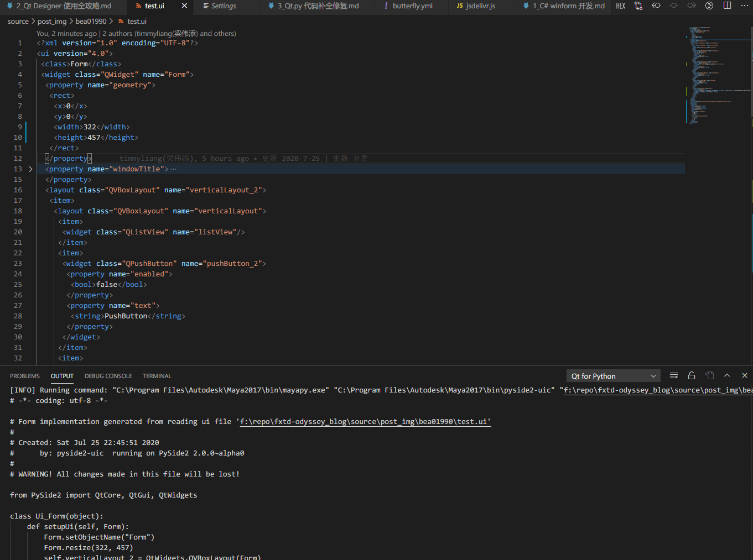This screenshot has height=560, width=753.
Task: Open the underlined path in the Running command line
Action: tap(658, 390)
